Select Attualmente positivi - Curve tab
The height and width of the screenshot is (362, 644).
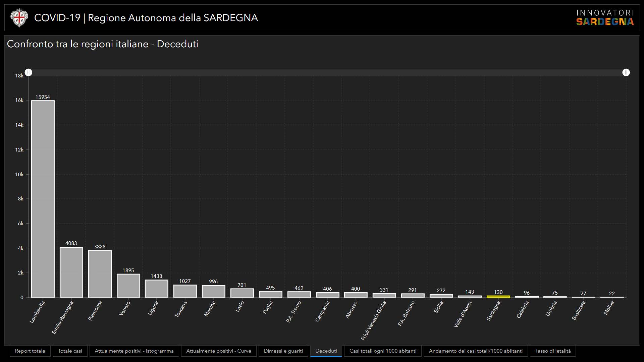(x=218, y=351)
